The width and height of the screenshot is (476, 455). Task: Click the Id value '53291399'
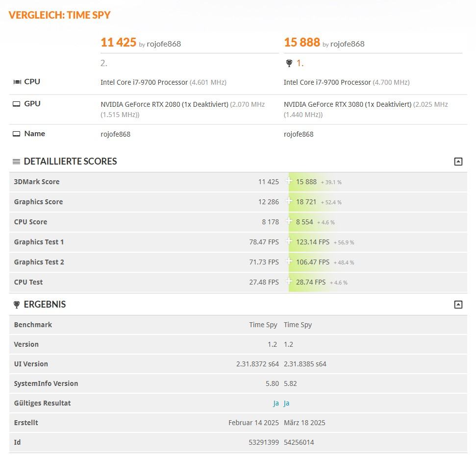click(x=264, y=442)
